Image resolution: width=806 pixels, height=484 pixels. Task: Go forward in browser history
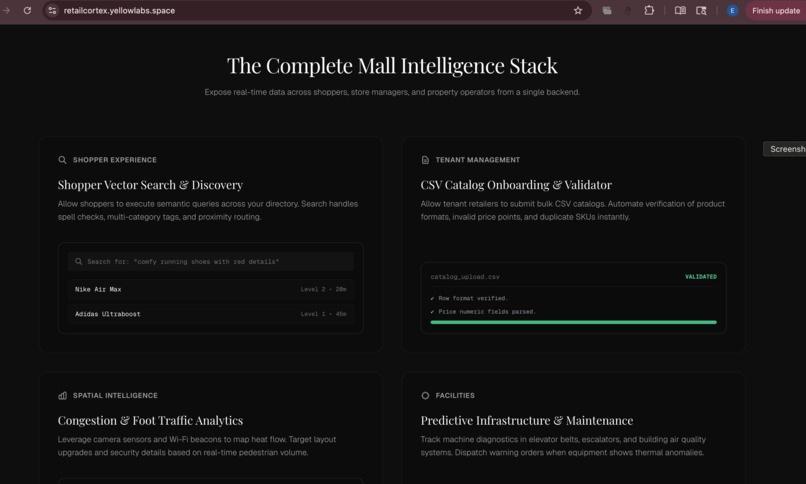pyautogui.click(x=6, y=10)
